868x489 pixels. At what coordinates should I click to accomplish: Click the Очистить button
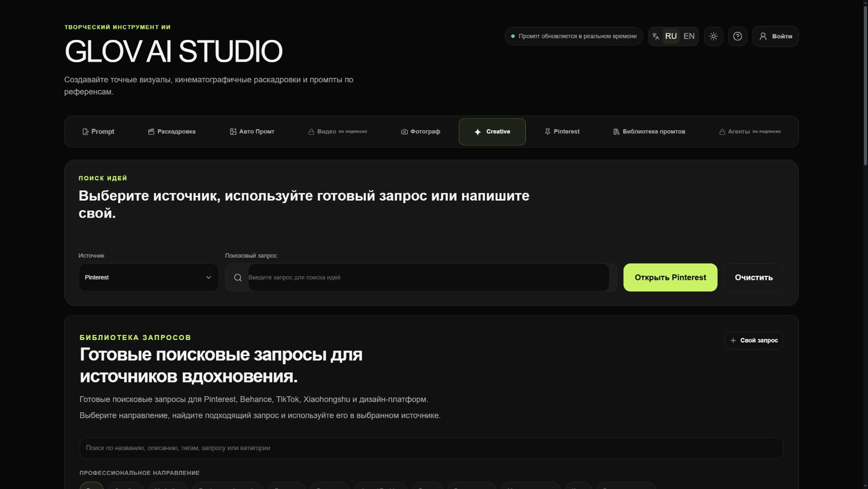[753, 277]
